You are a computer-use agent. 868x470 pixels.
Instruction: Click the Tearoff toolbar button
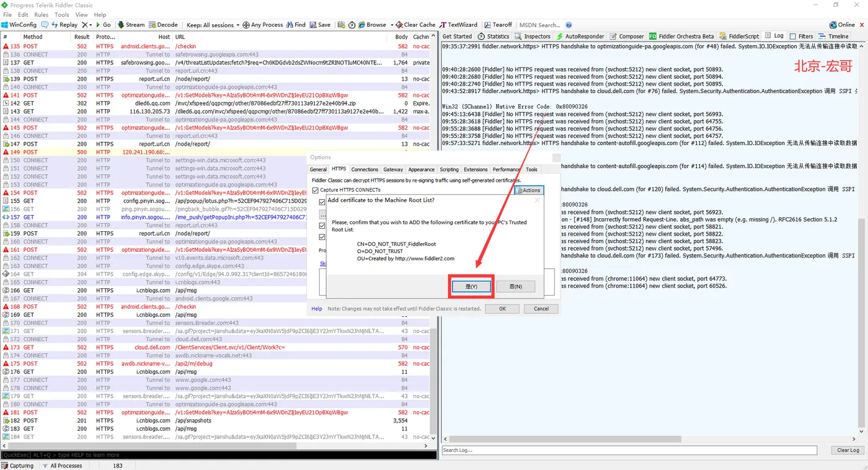click(498, 25)
